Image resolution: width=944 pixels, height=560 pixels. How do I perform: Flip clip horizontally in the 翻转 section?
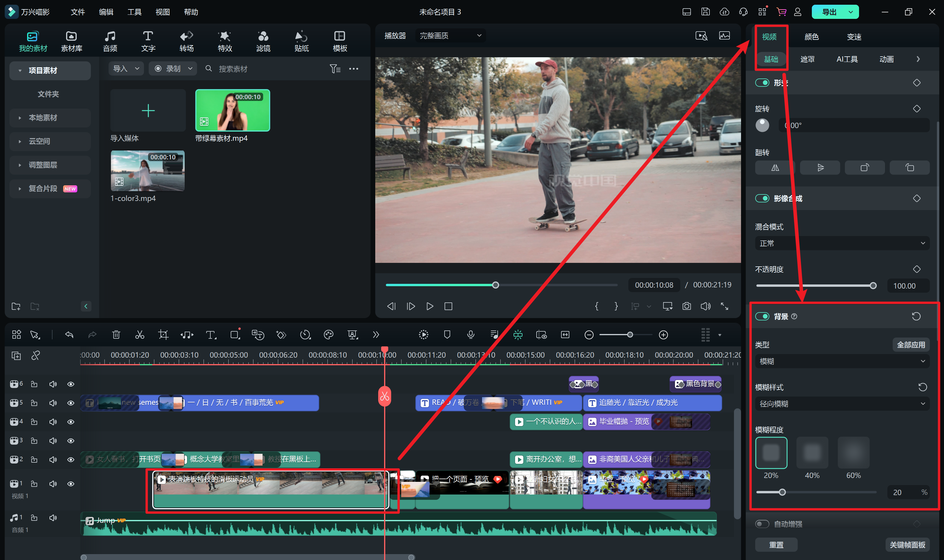pos(775,168)
